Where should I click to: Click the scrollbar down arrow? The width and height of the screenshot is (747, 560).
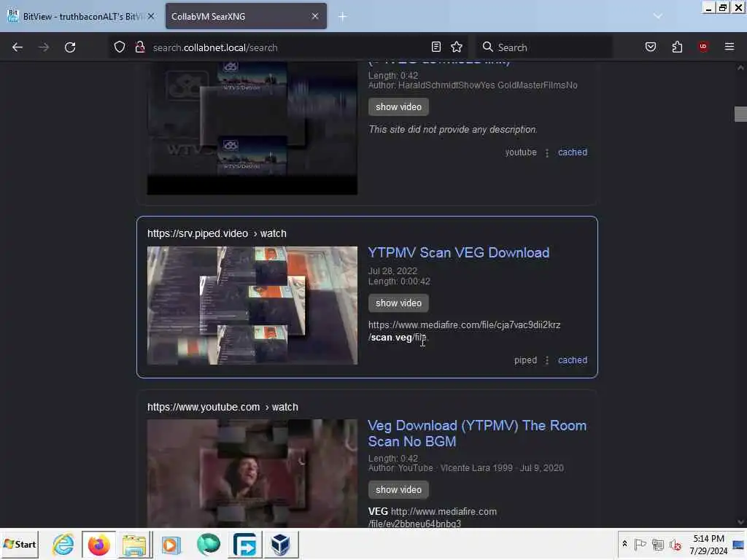point(740,522)
